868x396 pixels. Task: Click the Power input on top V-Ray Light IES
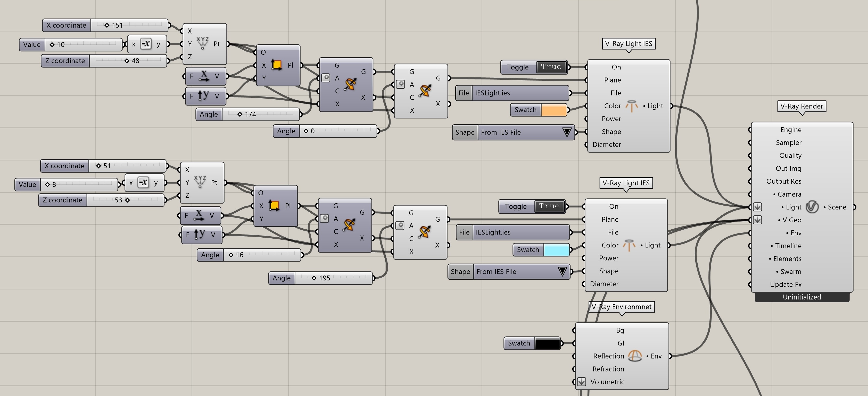click(x=611, y=118)
